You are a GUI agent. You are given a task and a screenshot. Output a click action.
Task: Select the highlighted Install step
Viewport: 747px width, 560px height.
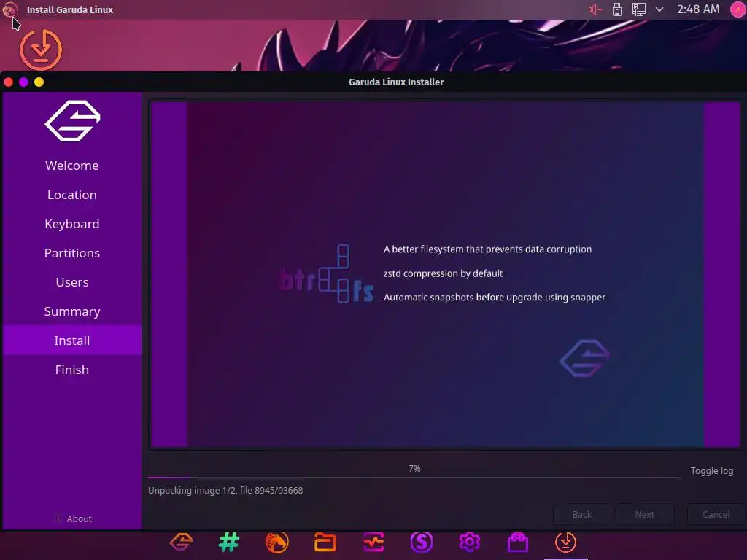point(72,341)
